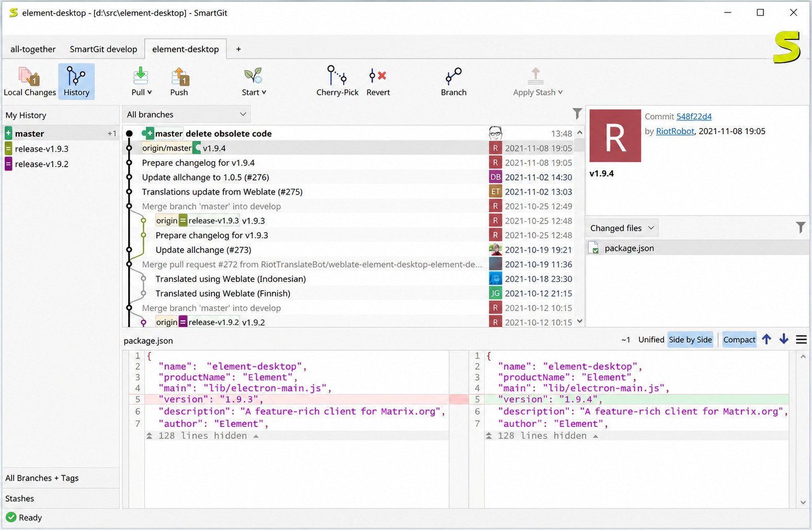
Task: Open commit hash link 548f22d4
Action: (694, 116)
